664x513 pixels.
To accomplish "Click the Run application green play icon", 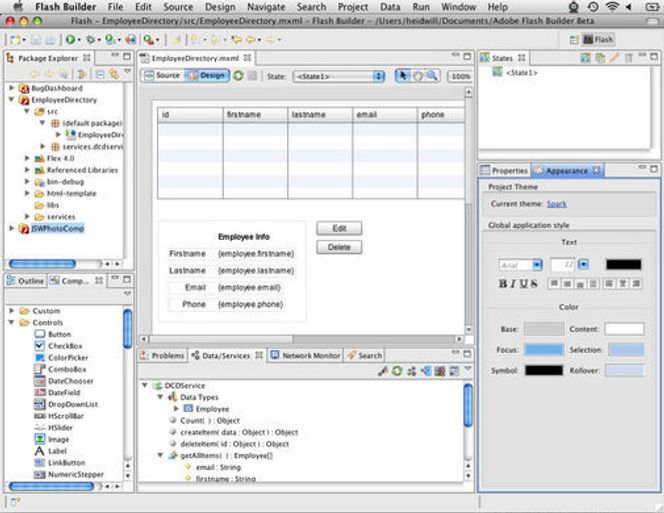I will click(70, 39).
